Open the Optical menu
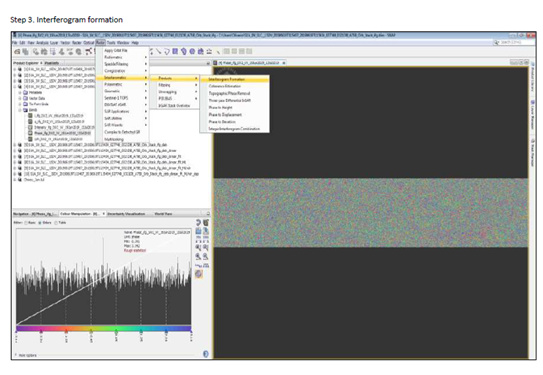This screenshot has width=543, height=375. coord(89,43)
